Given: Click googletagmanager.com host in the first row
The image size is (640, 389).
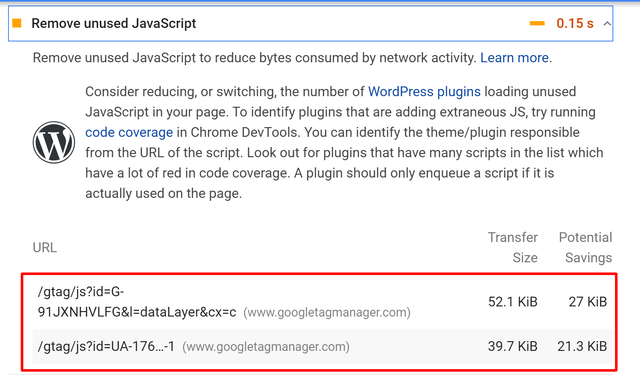Looking at the screenshot, I should coord(327,313).
